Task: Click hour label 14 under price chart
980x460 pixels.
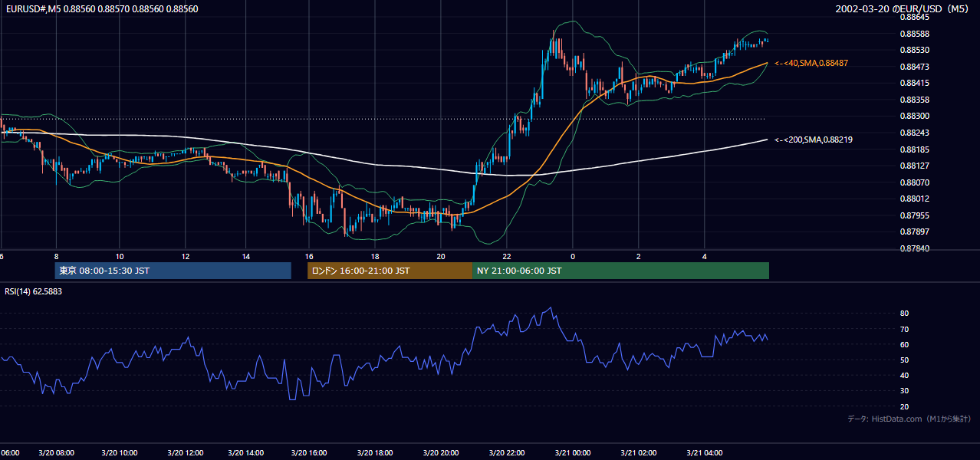Action: (x=246, y=256)
